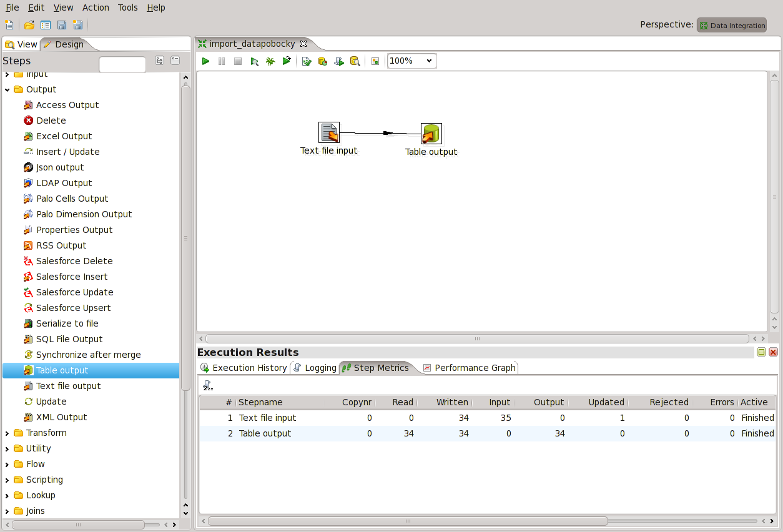783x532 pixels.
Task: Generate SQL needed to run this transformation
Action: pos(339,61)
